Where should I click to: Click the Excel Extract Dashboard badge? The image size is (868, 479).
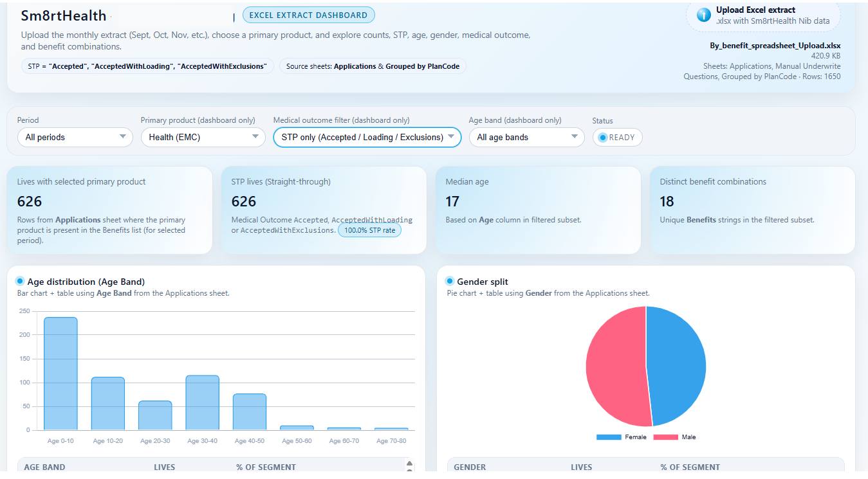[308, 15]
